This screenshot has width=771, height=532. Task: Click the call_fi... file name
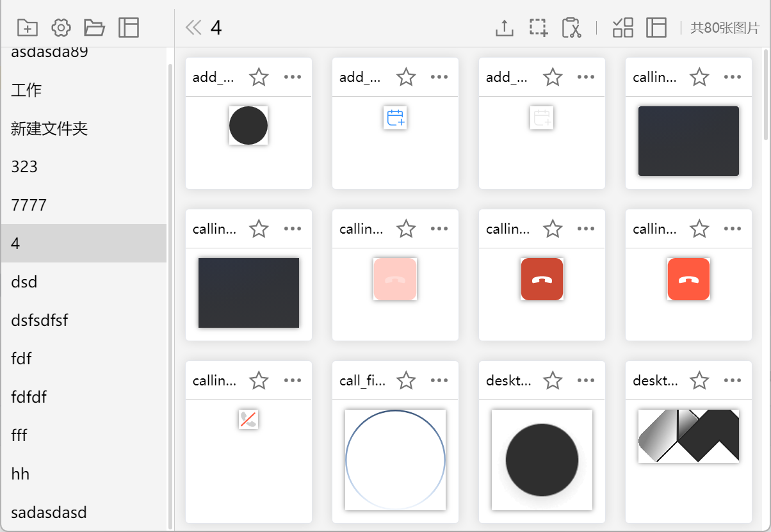362,381
